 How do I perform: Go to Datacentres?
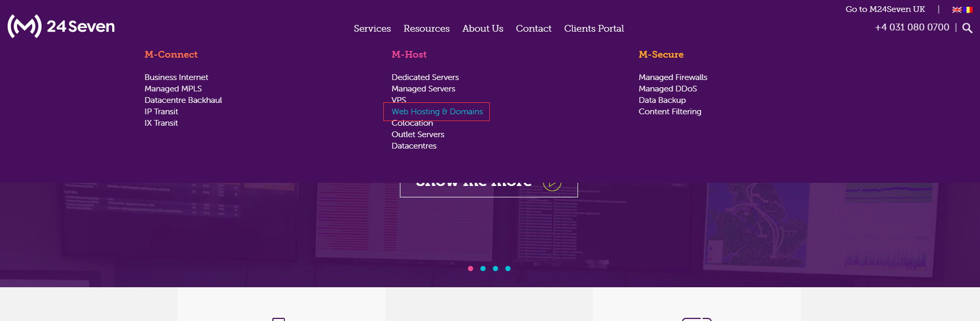click(414, 146)
